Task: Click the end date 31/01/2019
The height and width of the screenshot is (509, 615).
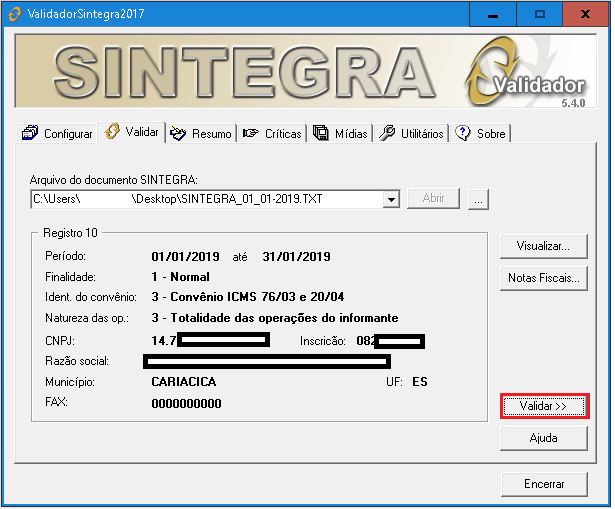Action: click(298, 258)
